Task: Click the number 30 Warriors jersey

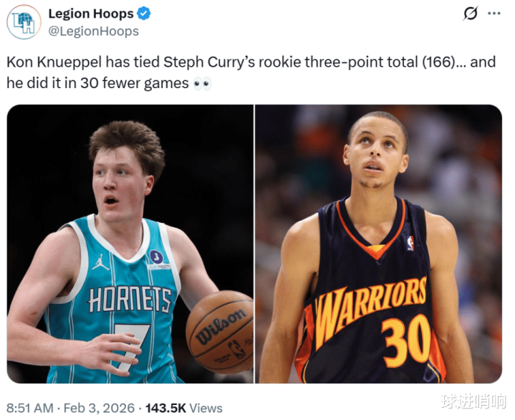Action: [x=407, y=340]
